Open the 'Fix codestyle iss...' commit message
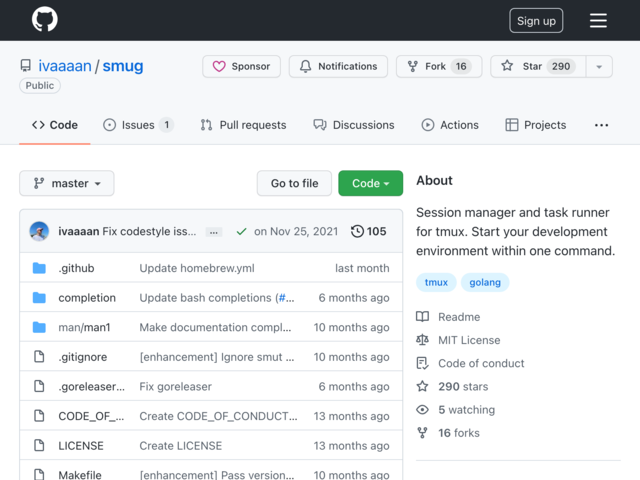 pos(149,231)
